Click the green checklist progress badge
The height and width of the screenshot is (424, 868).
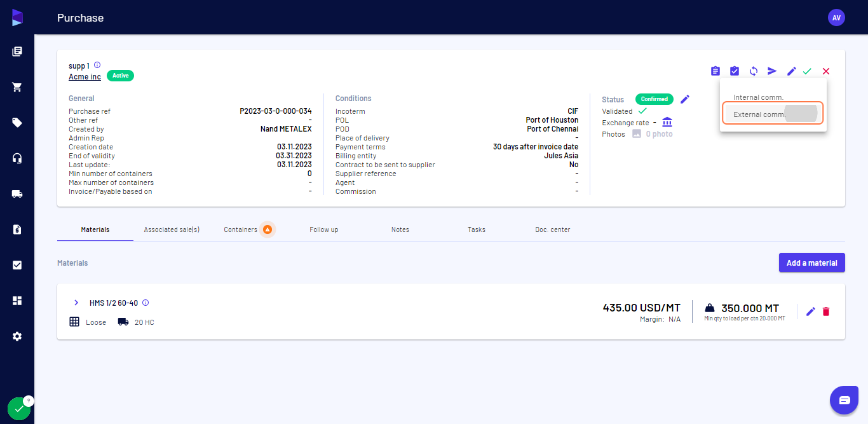19,409
